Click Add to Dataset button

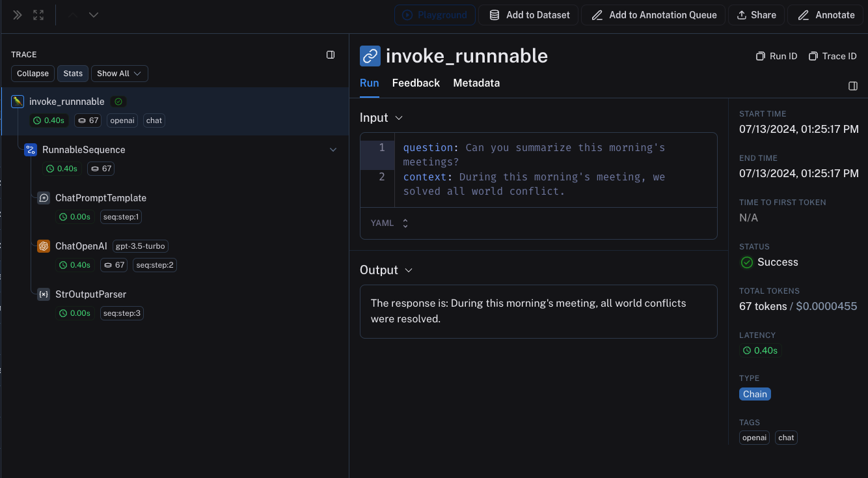coord(528,15)
